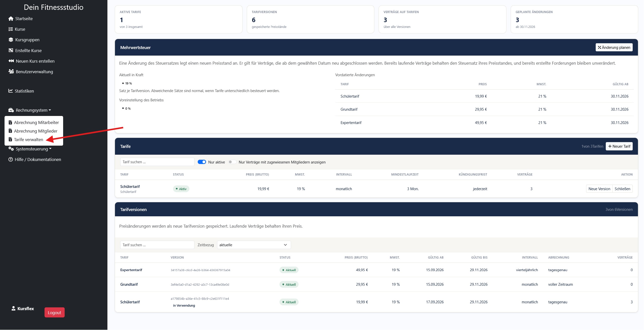
Task: Click the Rechnungsystem cash register icon
Action: tap(11, 110)
